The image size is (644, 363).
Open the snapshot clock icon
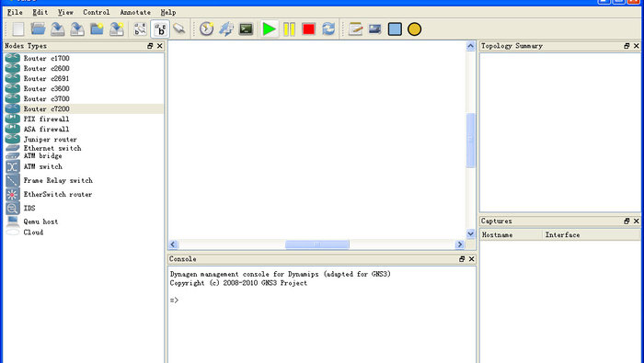click(207, 29)
